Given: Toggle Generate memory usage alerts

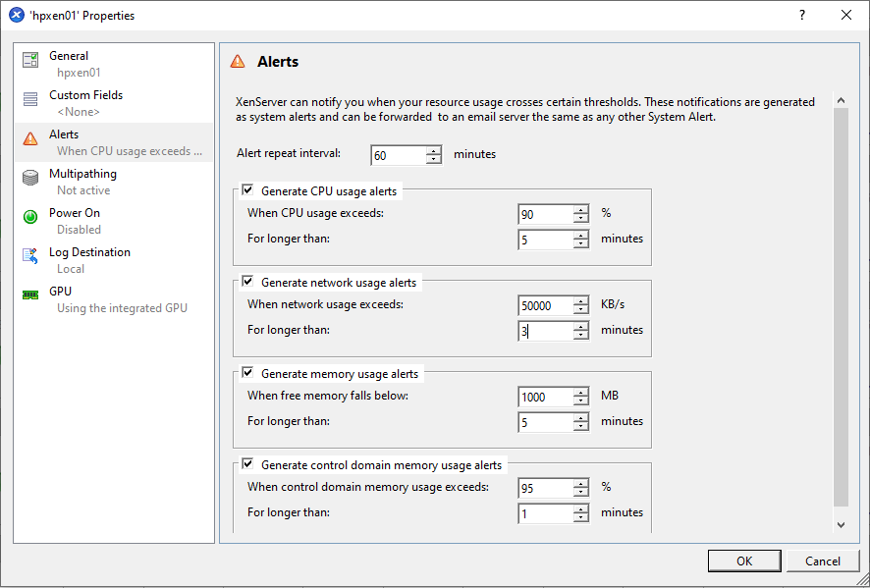Looking at the screenshot, I should (247, 373).
